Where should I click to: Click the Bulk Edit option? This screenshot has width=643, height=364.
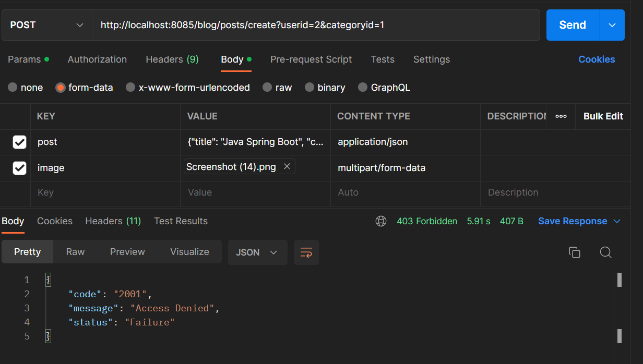[603, 116]
